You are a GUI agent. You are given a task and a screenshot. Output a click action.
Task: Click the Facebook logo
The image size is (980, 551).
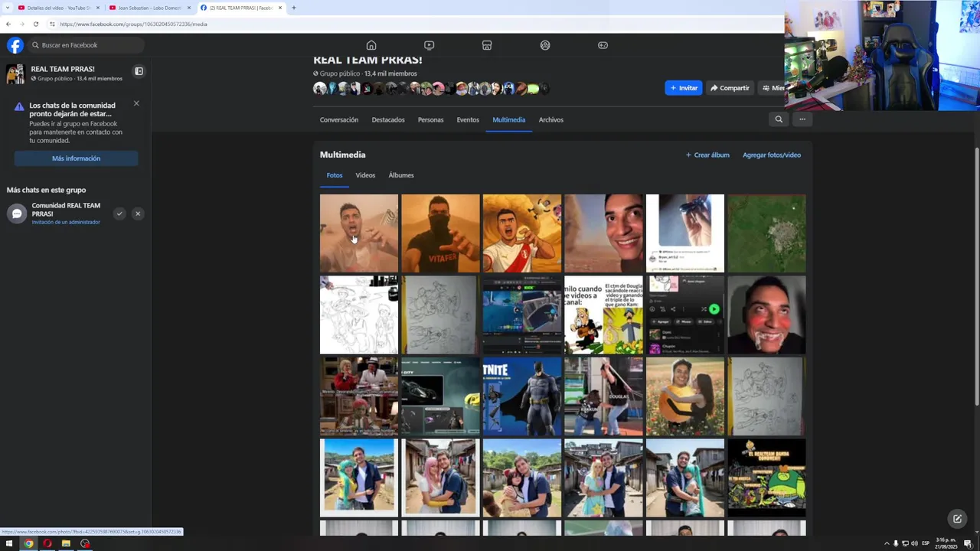pyautogui.click(x=15, y=45)
